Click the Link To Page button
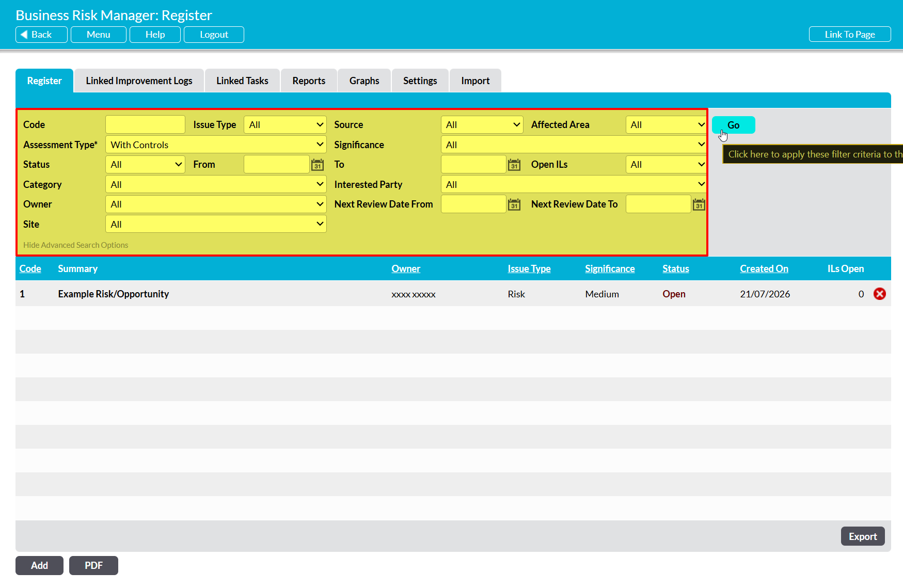Image resolution: width=903 pixels, height=588 pixels. 850,35
